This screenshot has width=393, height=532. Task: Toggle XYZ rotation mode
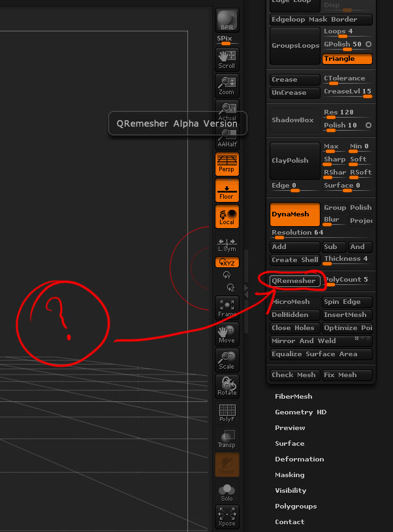[x=227, y=262]
